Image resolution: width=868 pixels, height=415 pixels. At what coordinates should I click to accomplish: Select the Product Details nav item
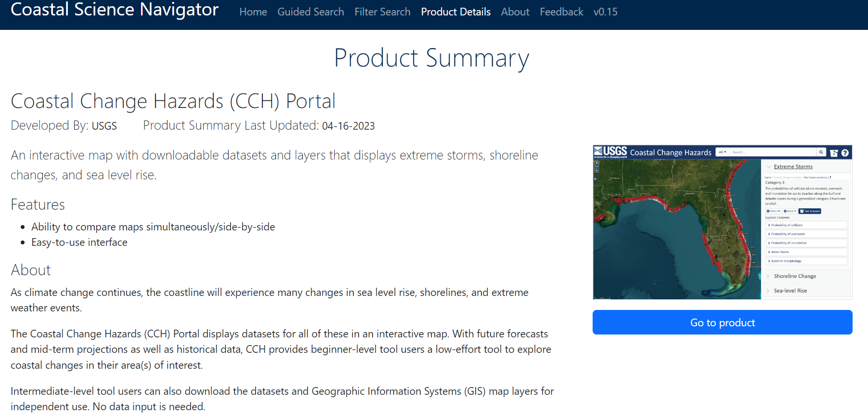[x=455, y=12]
